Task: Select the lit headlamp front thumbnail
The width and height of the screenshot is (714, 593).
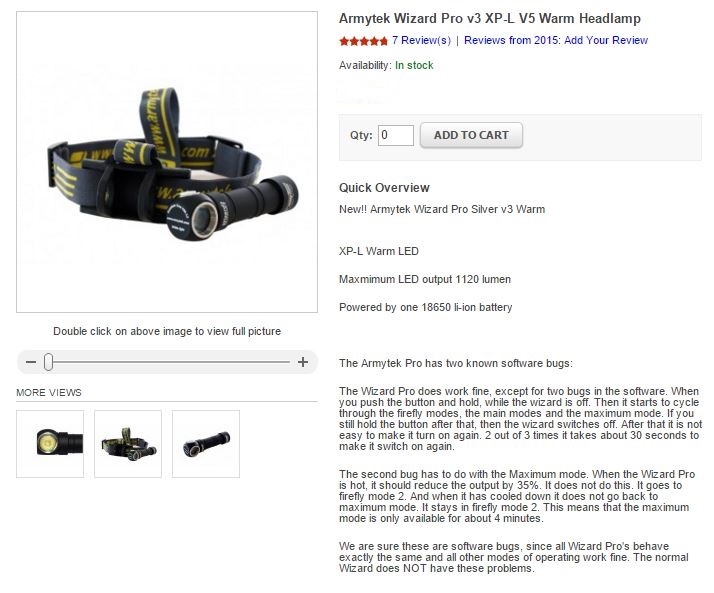Action: (50, 444)
